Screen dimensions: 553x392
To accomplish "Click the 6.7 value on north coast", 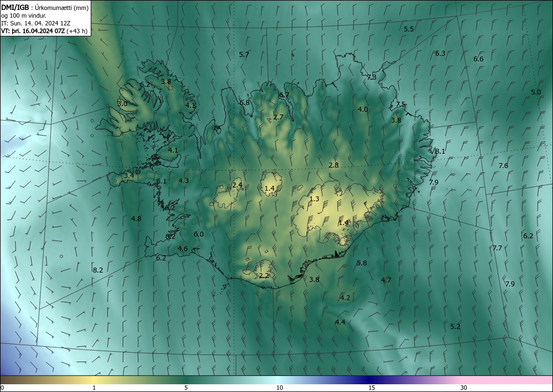I will [284, 95].
